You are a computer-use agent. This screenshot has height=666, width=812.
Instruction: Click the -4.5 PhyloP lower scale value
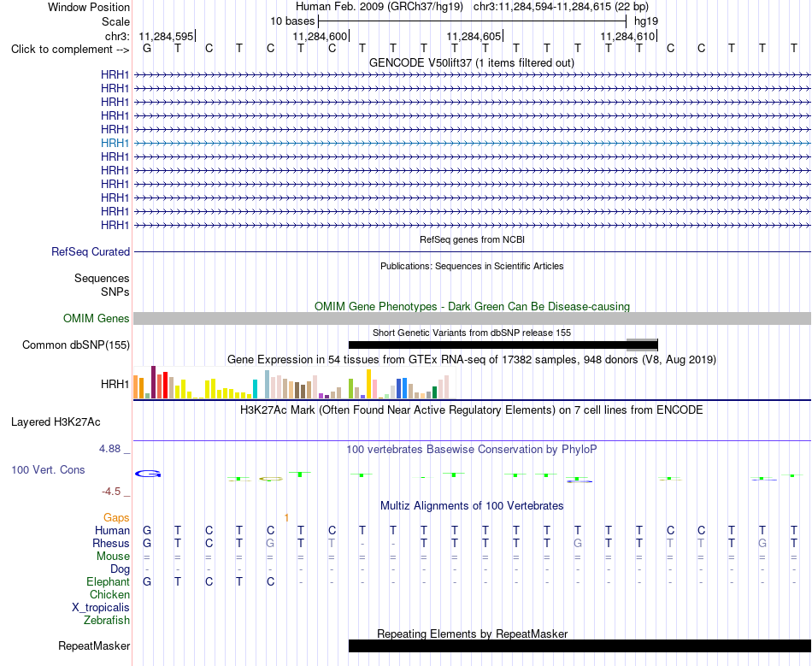111,492
